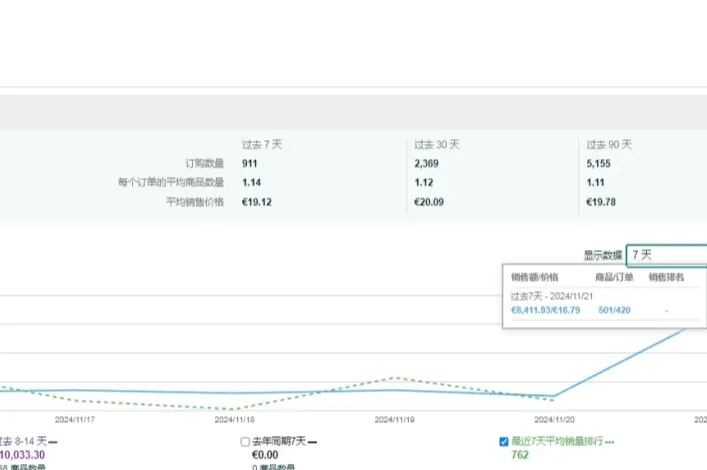Click the 过去 7 天 column header

[262, 145]
